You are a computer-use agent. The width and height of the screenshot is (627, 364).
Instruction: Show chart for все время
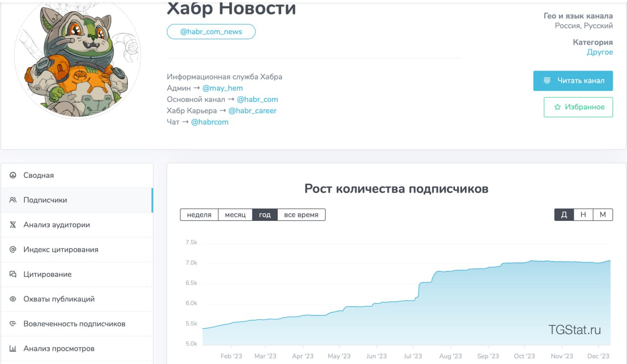301,215
